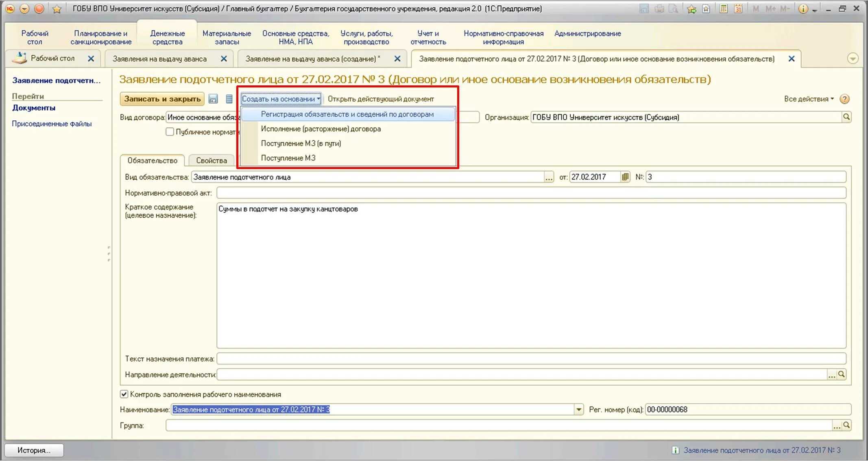Viewport: 868px width, 461px height.
Task: Open the Администрирование section
Action: click(588, 33)
